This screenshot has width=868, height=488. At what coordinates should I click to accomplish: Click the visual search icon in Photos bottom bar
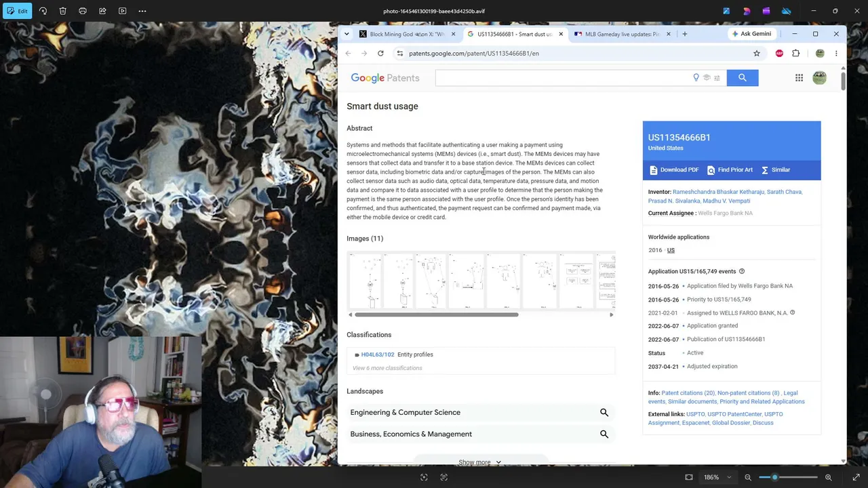coord(424,477)
